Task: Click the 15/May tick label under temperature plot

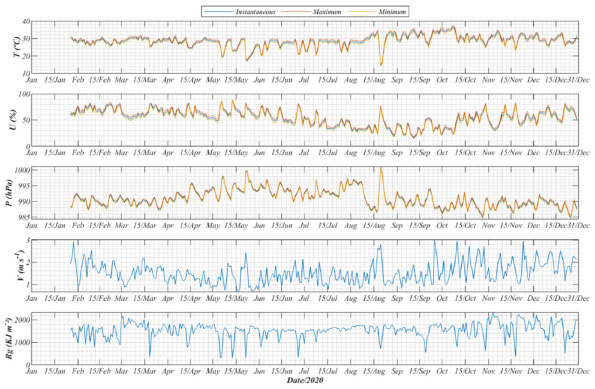Action: (x=236, y=80)
